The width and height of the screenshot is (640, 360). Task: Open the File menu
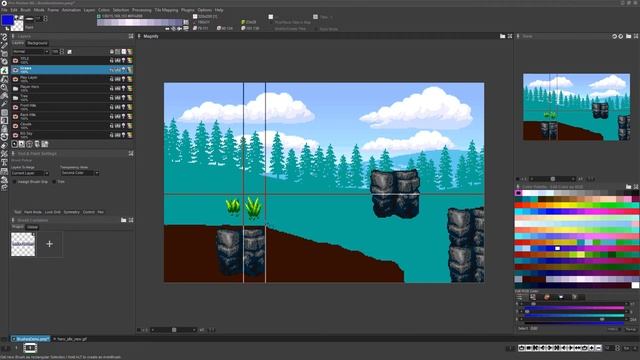[x=4, y=10]
